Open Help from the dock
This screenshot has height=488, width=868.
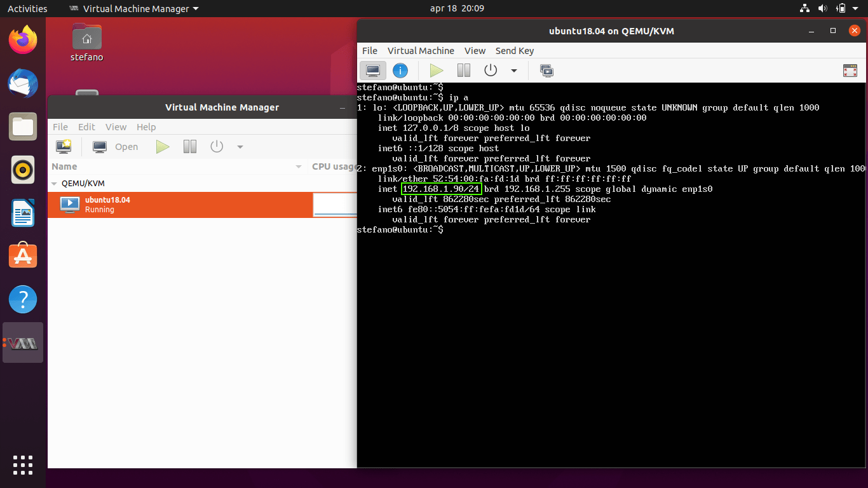pyautogui.click(x=23, y=299)
